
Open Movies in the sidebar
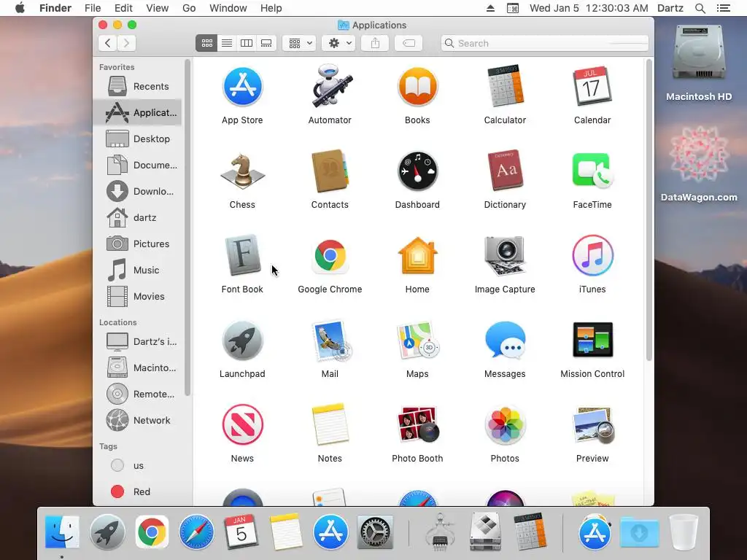pyautogui.click(x=138, y=296)
